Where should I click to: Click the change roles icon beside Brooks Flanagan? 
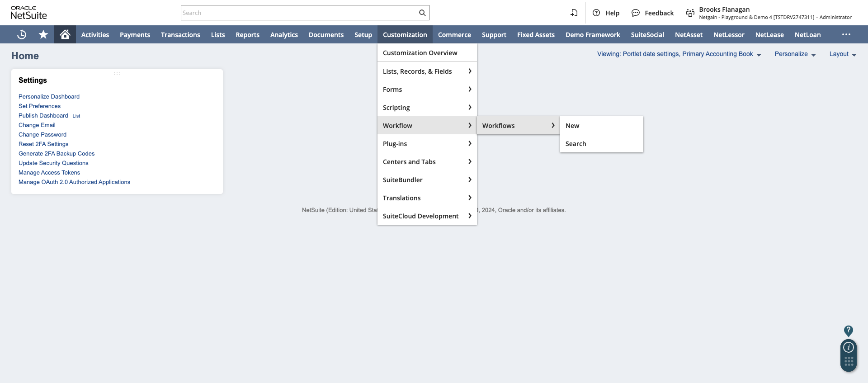(x=690, y=13)
